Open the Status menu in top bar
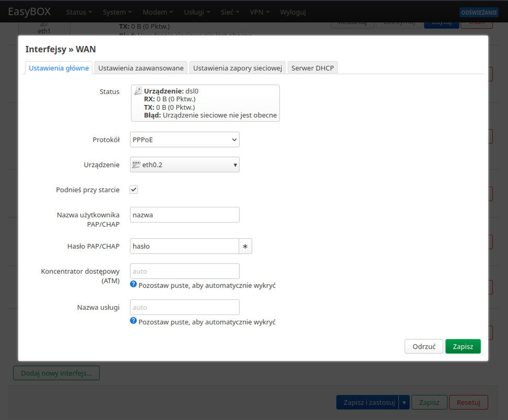Screen dimensions: 508x420 [79, 12]
